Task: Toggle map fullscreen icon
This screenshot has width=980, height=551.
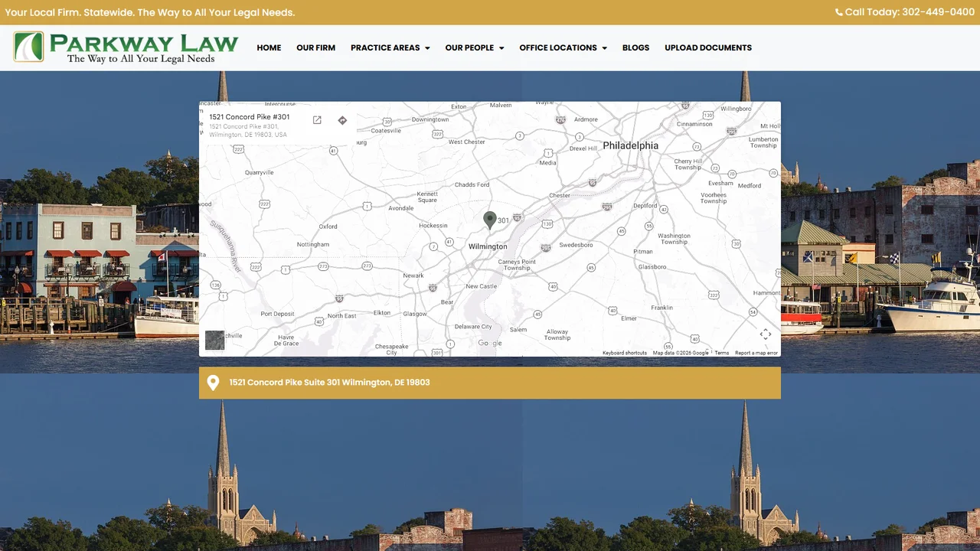Action: pyautogui.click(x=766, y=334)
